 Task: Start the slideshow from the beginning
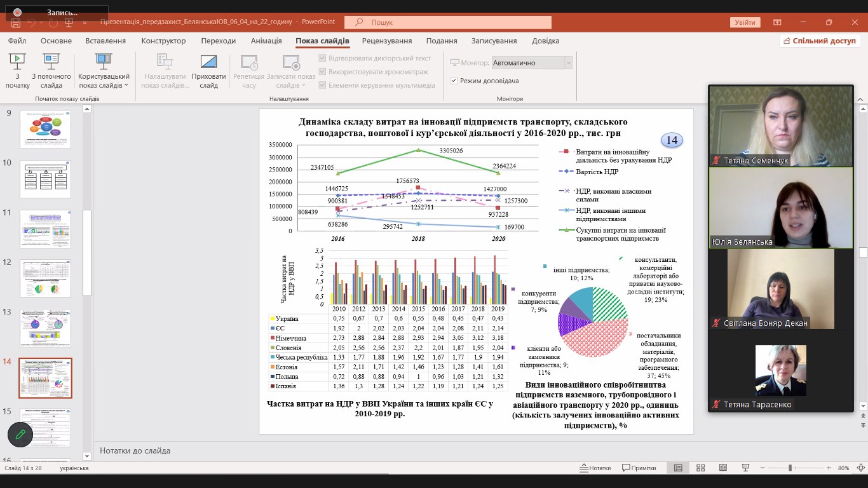[x=18, y=71]
